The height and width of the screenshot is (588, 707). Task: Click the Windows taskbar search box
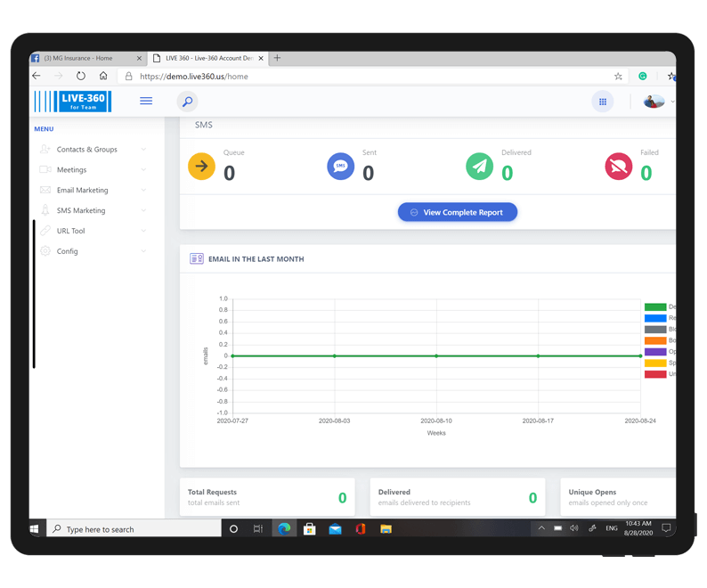[x=134, y=529]
